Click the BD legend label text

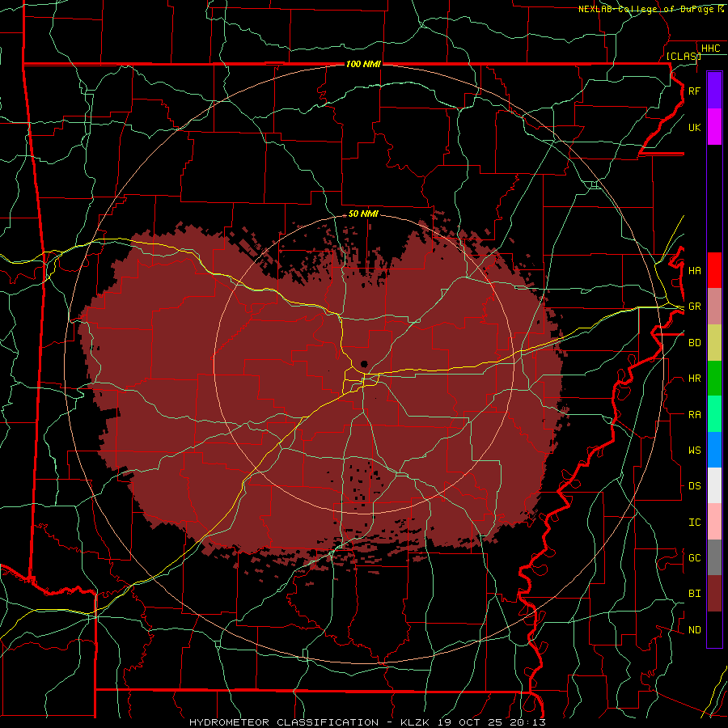(x=695, y=343)
